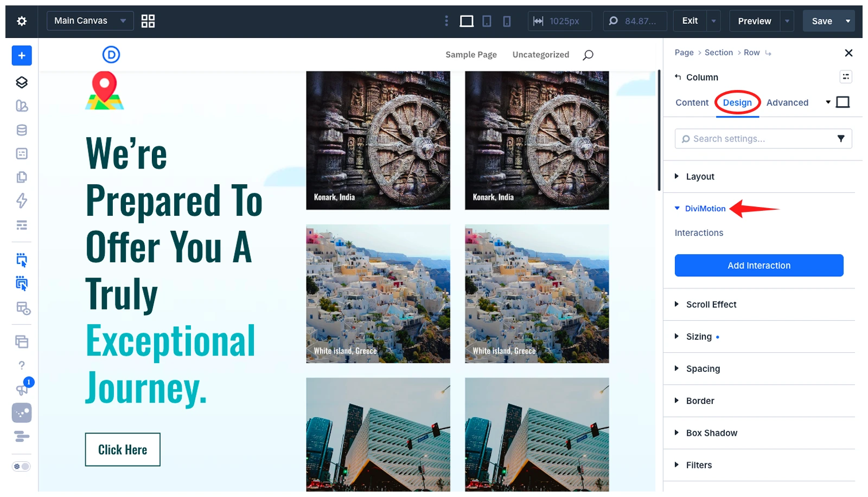Click the zoom percentage field in top bar
Image resolution: width=868 pixels, height=497 pixels.
(x=635, y=21)
